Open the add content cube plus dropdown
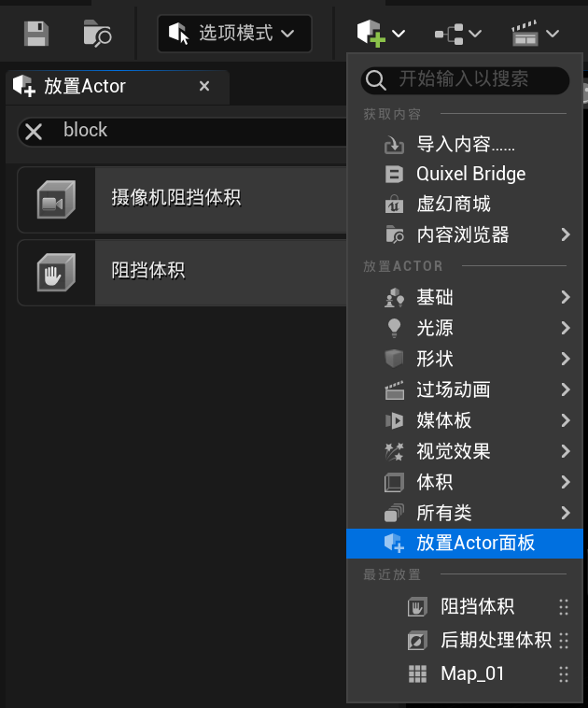Image resolution: width=588 pixels, height=708 pixels. tap(381, 33)
